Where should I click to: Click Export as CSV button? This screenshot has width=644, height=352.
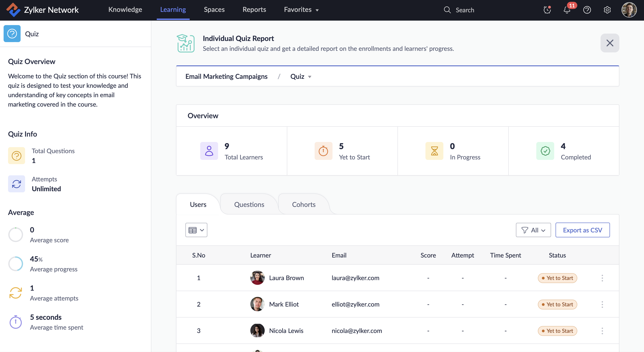tap(582, 230)
